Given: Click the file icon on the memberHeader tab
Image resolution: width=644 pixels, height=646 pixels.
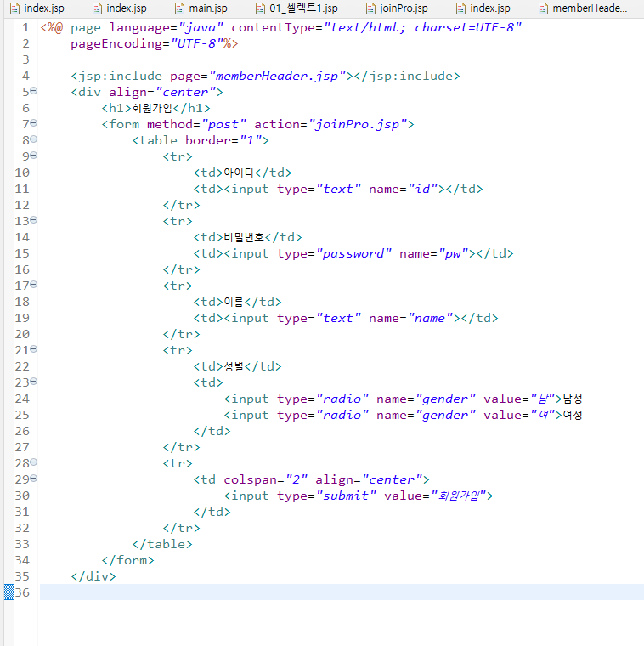Looking at the screenshot, I should pyautogui.click(x=544, y=8).
